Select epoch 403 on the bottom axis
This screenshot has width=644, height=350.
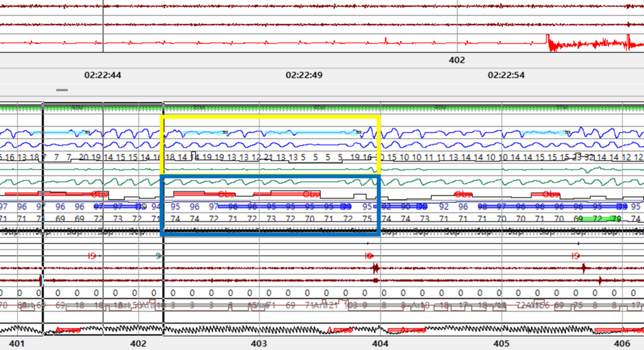click(259, 344)
